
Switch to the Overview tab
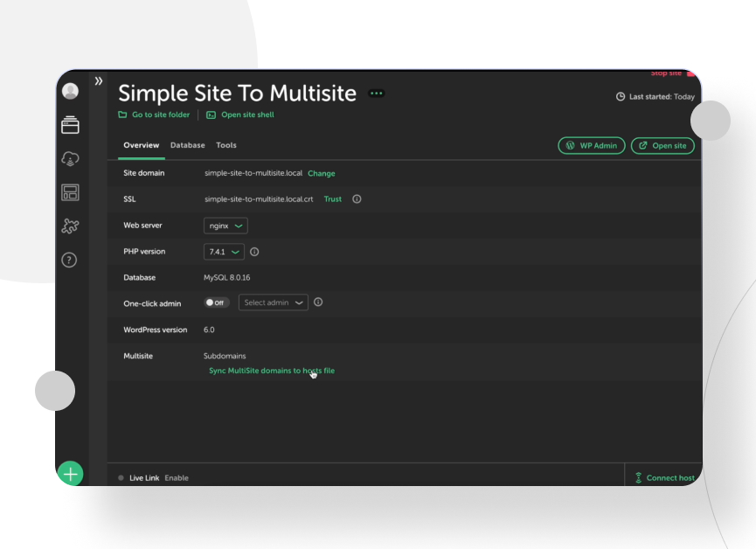coord(142,145)
